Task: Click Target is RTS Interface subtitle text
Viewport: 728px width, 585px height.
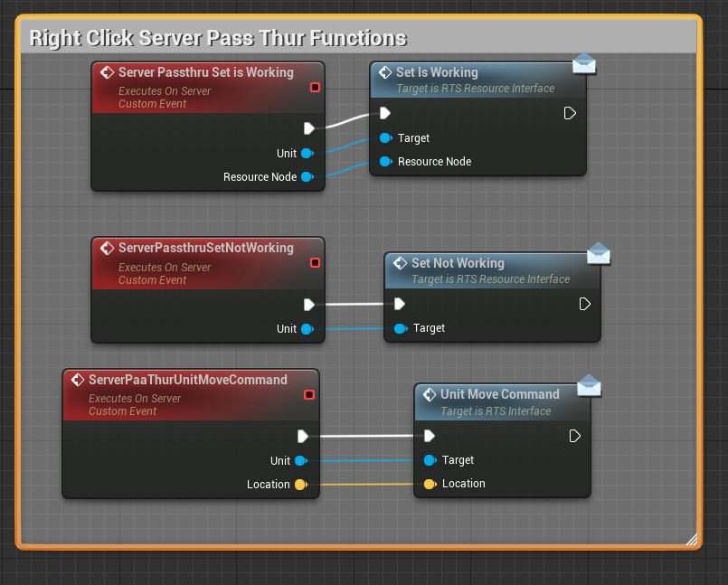Action: tap(496, 410)
